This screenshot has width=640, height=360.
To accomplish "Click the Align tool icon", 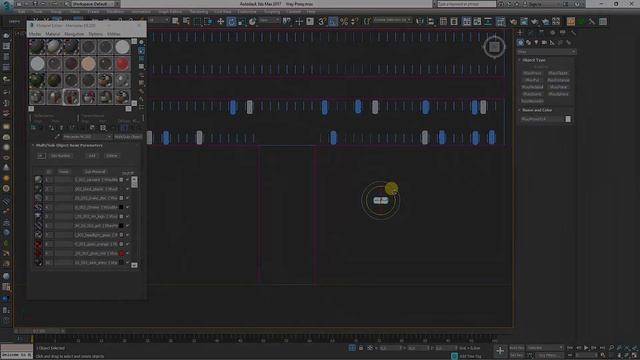I will pos(431,21).
